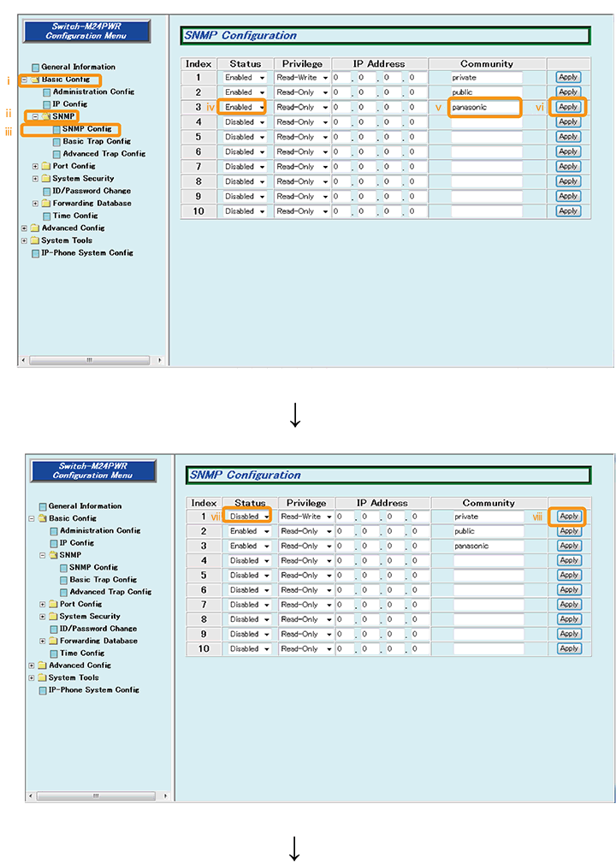Viewport: 616px width, 863px height.
Task: Open index 3 Enabled status dropdown in upper table
Action: pyautogui.click(x=244, y=107)
